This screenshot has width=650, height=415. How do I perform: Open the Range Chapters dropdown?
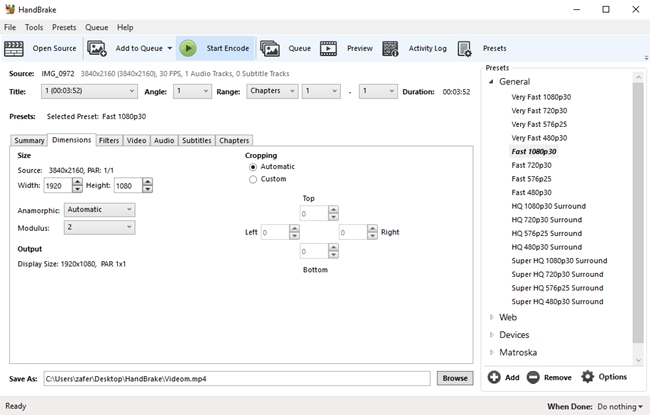(x=272, y=91)
